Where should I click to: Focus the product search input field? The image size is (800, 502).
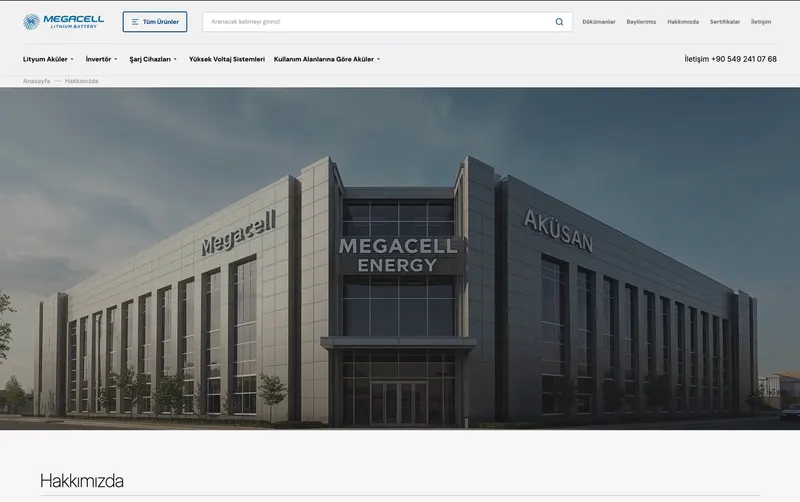[x=388, y=22]
